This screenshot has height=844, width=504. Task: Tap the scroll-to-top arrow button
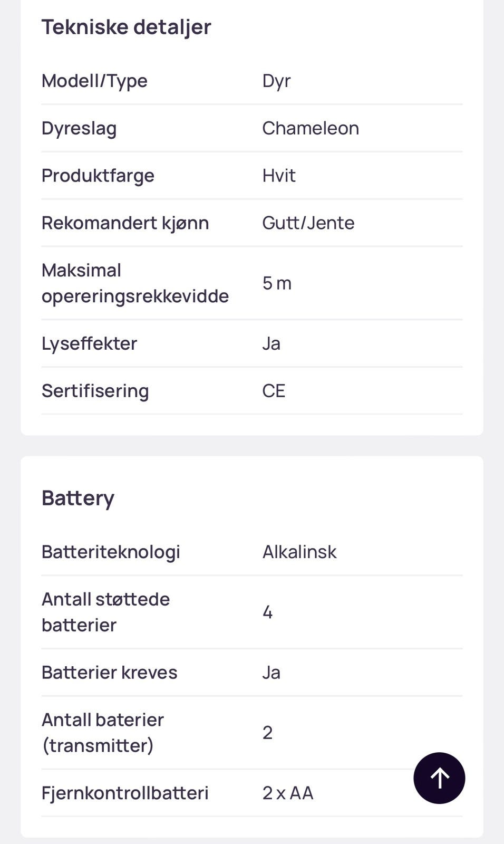pyautogui.click(x=439, y=778)
